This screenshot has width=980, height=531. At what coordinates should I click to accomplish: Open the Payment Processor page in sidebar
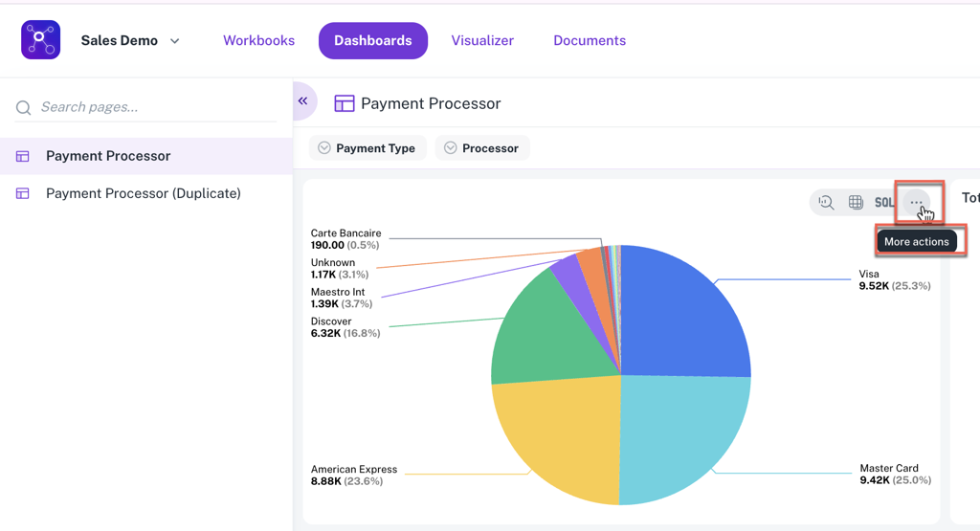(108, 156)
